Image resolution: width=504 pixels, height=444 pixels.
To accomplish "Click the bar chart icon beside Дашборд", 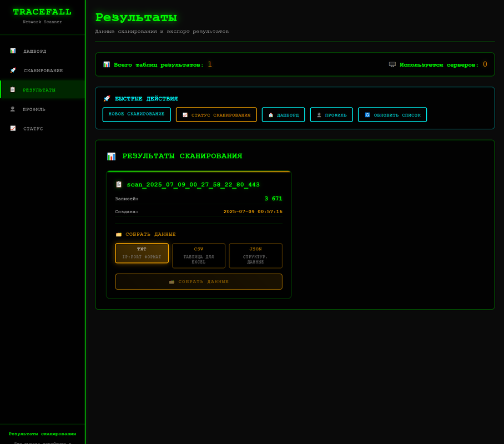I will [13, 51].
